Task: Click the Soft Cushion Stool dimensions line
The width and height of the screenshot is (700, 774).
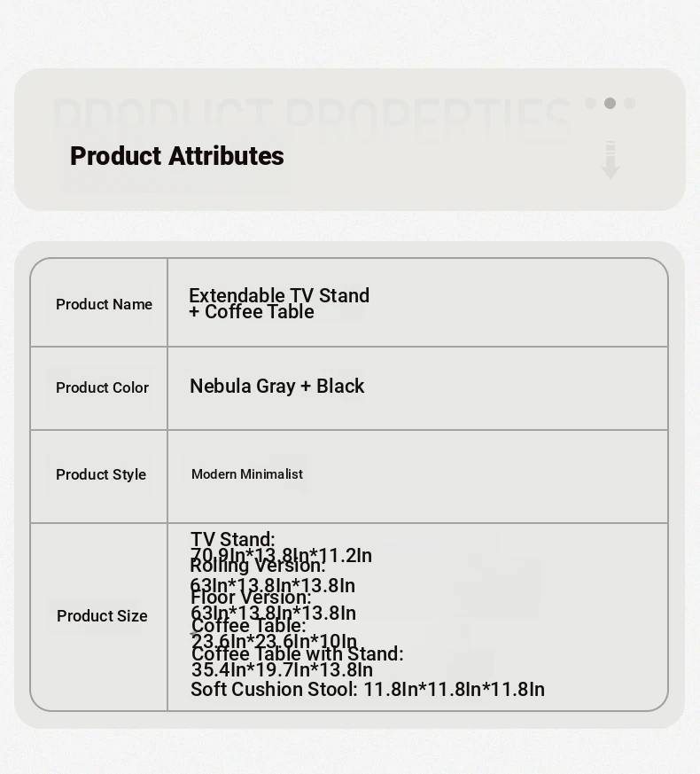Action: pos(368,690)
